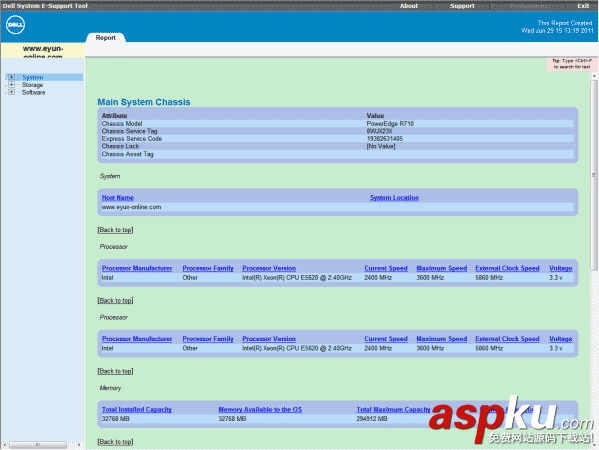The width and height of the screenshot is (599, 450).
Task: Click the Main System Chassis heading
Action: pyautogui.click(x=144, y=102)
